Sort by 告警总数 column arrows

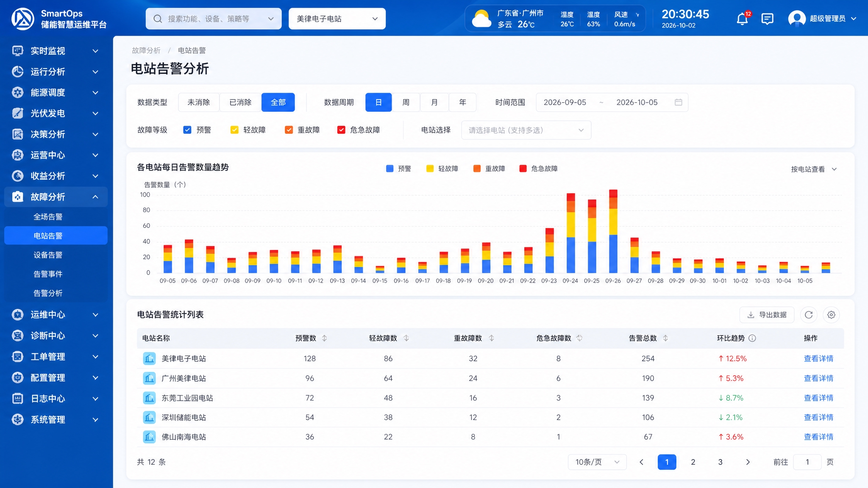[x=665, y=338]
